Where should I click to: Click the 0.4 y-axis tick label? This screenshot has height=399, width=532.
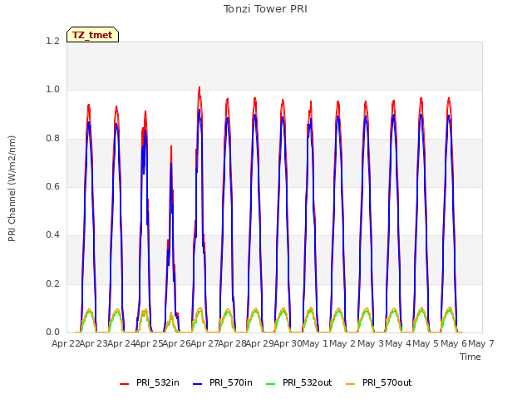pos(52,234)
